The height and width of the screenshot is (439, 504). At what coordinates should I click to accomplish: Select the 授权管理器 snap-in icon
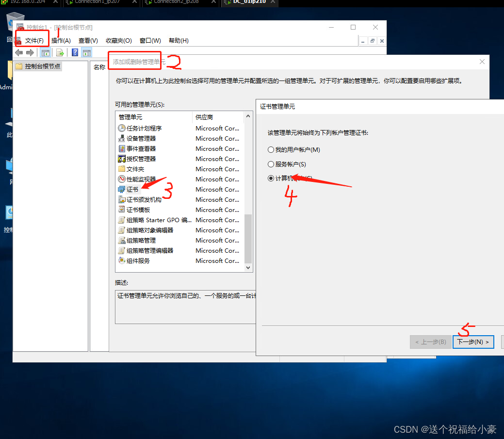click(121, 159)
